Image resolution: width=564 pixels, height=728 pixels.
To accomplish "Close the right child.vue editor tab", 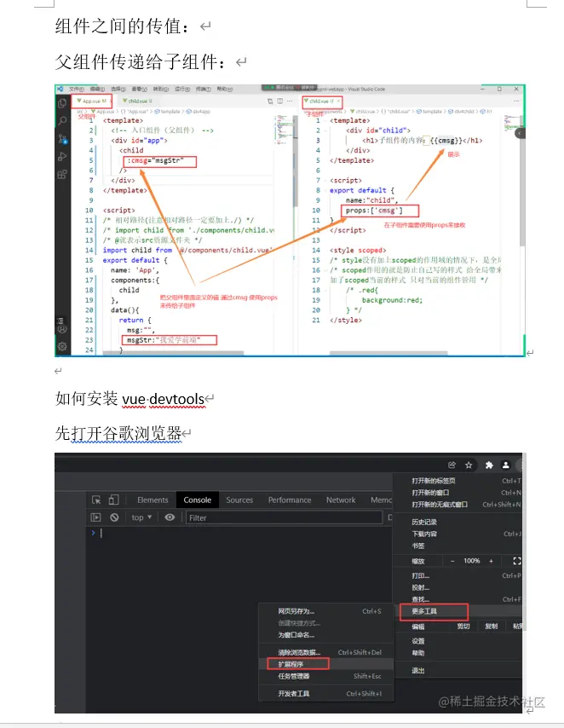I will (x=338, y=101).
